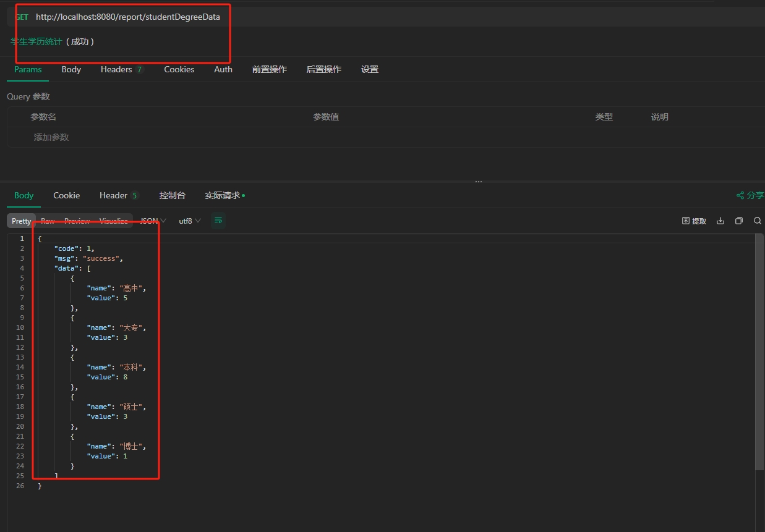Open search in the response body
Image resolution: width=765 pixels, height=532 pixels.
click(757, 221)
